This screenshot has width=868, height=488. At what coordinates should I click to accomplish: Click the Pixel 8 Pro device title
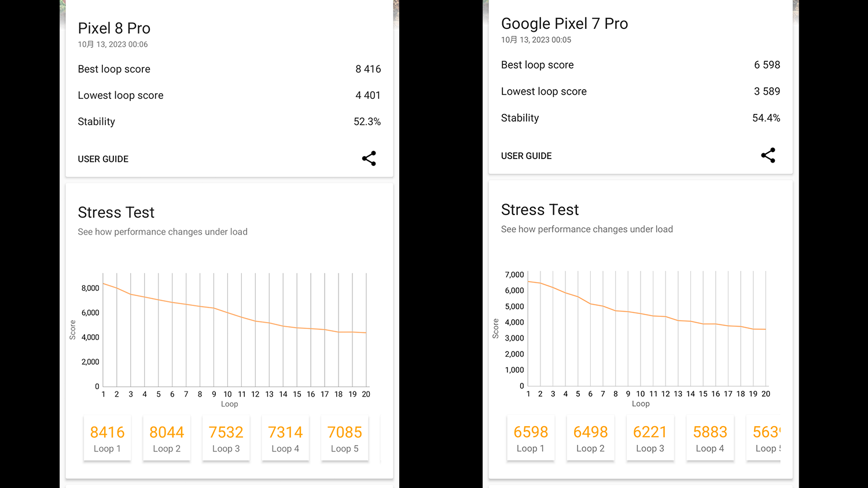[114, 28]
